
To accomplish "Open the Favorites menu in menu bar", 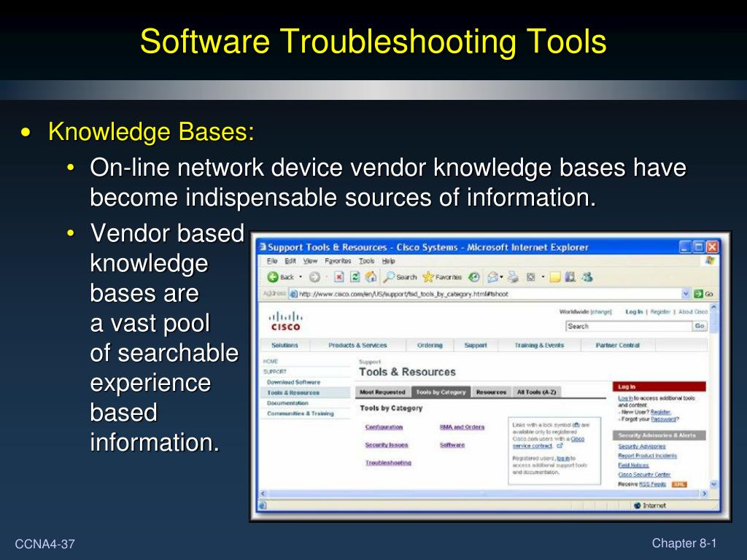I will [338, 261].
